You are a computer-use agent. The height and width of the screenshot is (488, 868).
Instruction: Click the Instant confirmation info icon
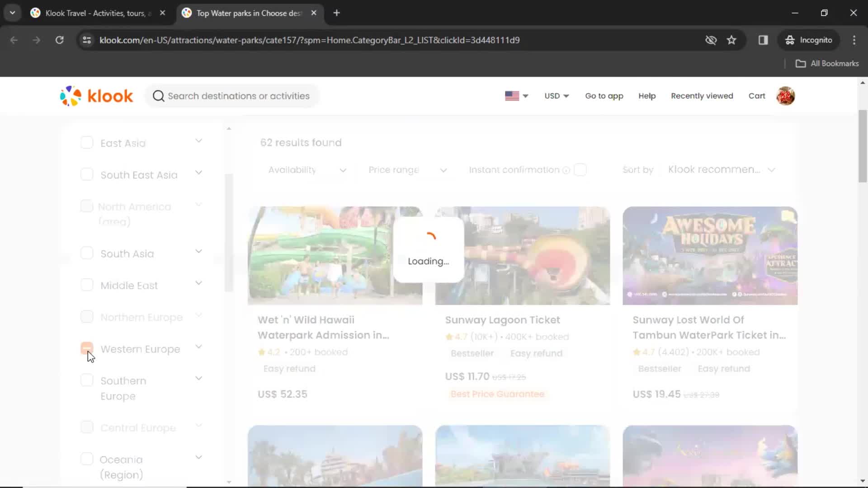coord(566,170)
